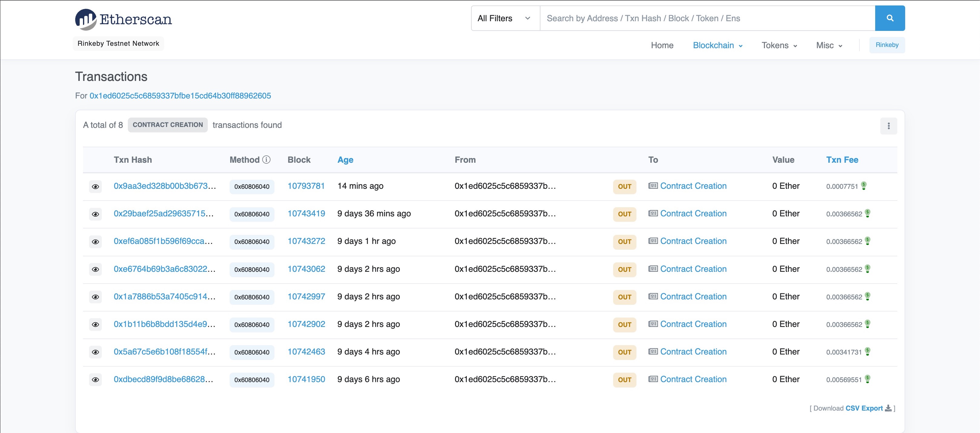980x433 pixels.
Task: Click the 0x60806040 method badge in first row
Action: click(x=251, y=187)
